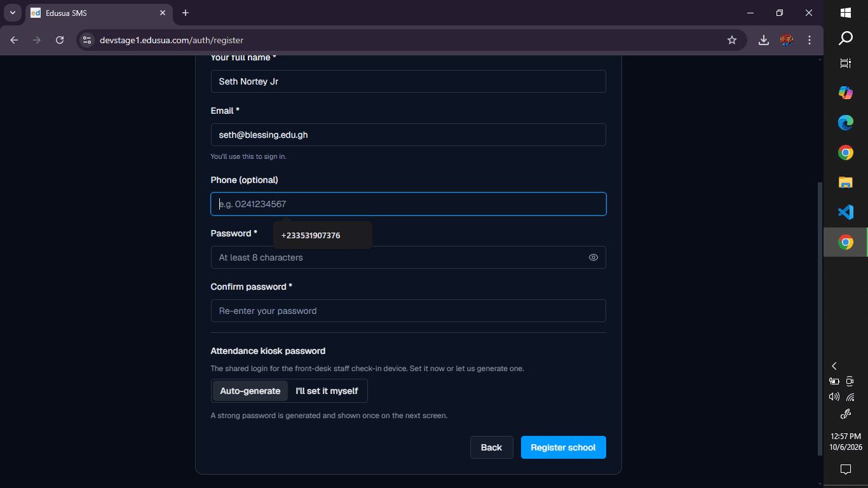The width and height of the screenshot is (868, 488).
Task: Launch Copilot from the taskbar
Action: [846, 93]
